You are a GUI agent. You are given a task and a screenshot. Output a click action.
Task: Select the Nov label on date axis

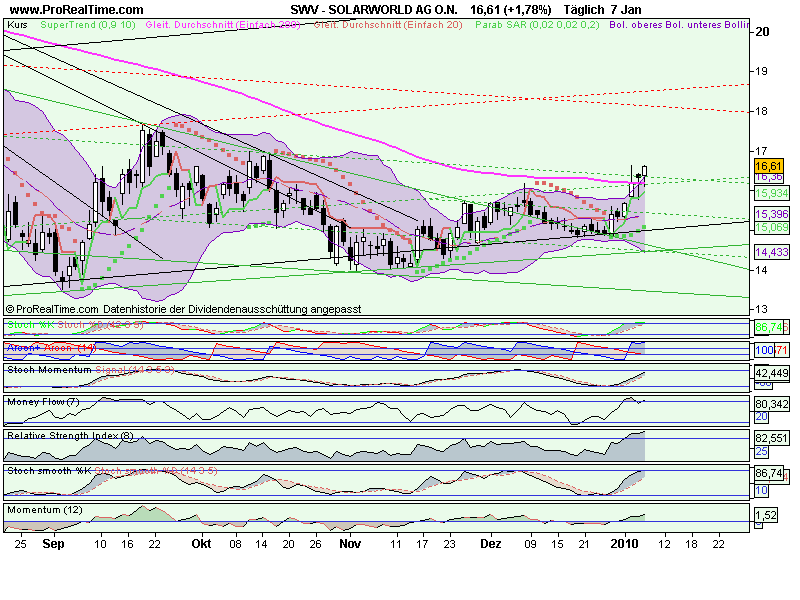[350, 543]
